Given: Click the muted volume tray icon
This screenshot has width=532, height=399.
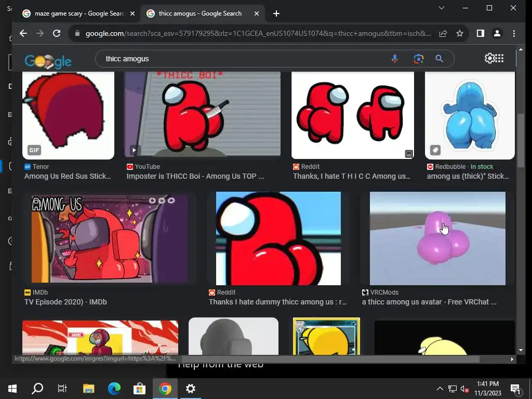Looking at the screenshot, I should [464, 389].
